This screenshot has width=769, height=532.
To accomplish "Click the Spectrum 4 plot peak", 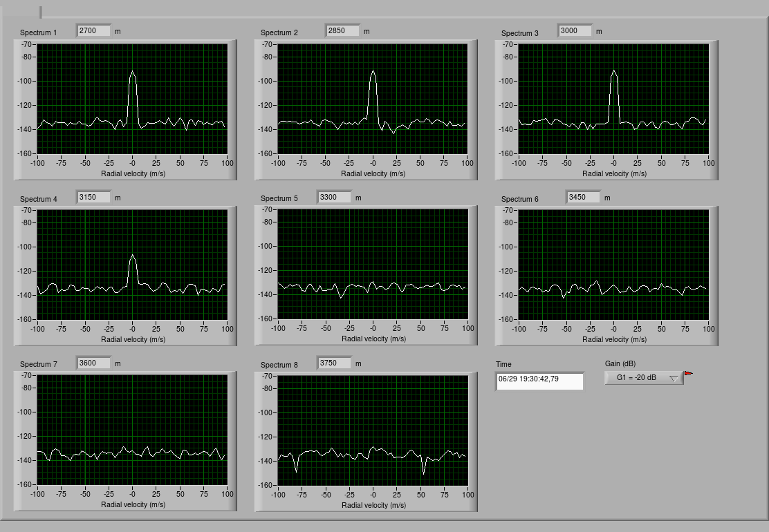I will coord(132,255).
